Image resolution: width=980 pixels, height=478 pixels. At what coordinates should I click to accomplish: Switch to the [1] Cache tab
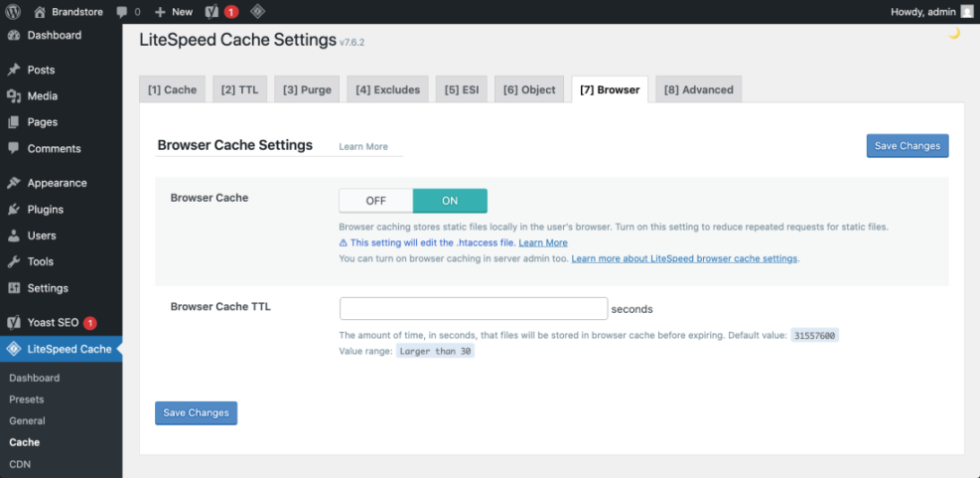[x=172, y=89]
